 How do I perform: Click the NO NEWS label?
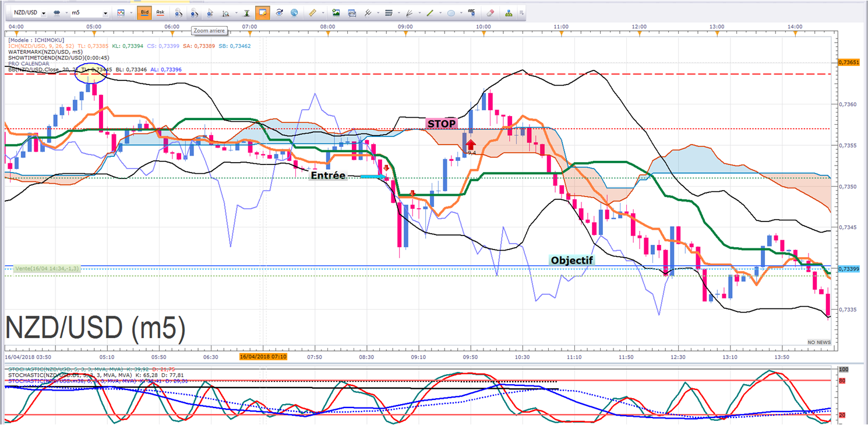click(x=818, y=342)
